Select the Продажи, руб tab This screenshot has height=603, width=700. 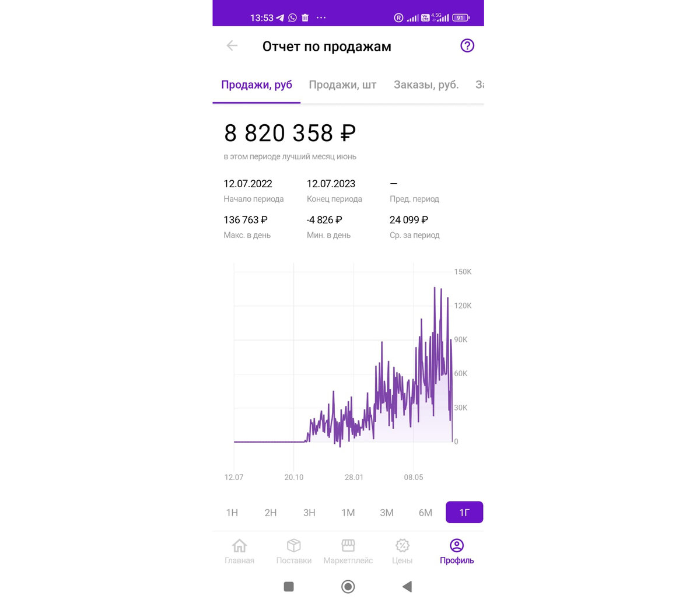[x=257, y=85]
